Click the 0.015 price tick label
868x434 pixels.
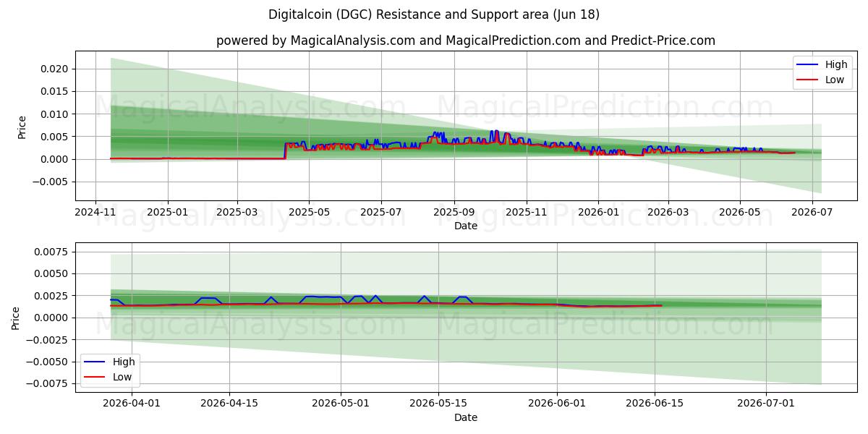point(54,92)
